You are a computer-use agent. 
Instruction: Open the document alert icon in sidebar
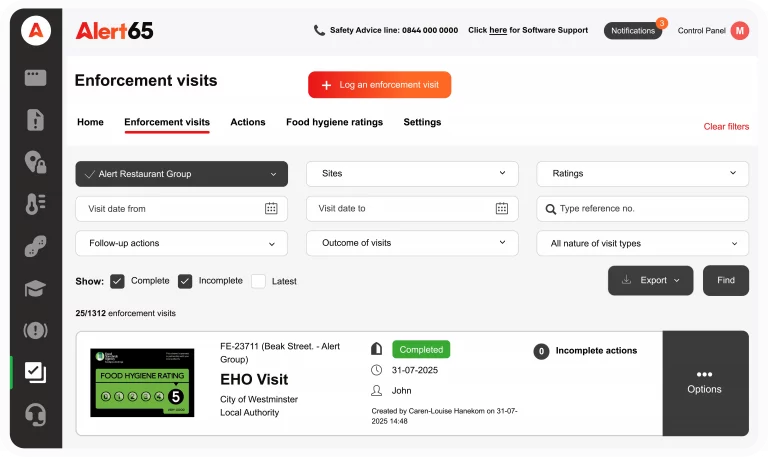[x=36, y=119]
